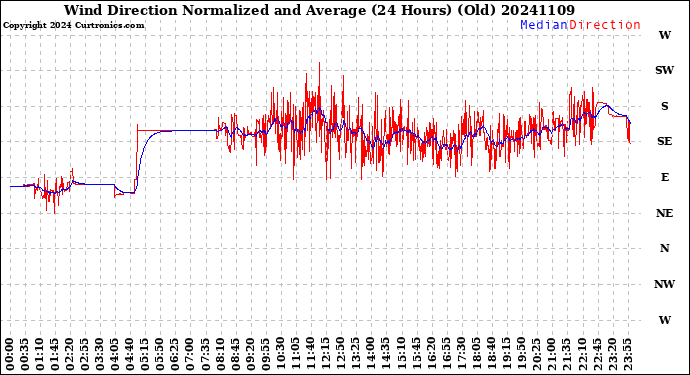Click the '10:30' time label
This screenshot has height=375, width=690.
click(280, 354)
